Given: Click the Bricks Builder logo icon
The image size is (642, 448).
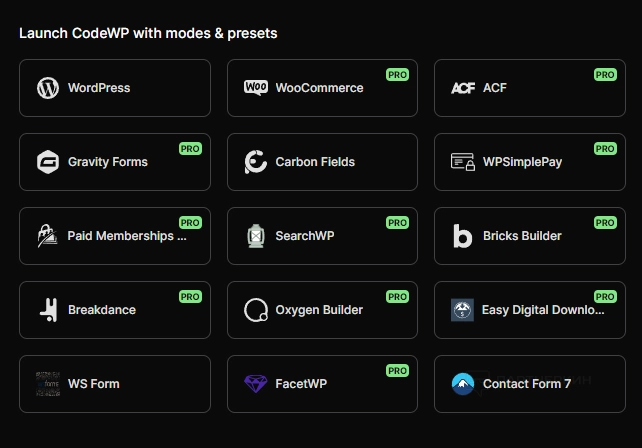Looking at the screenshot, I should (463, 236).
